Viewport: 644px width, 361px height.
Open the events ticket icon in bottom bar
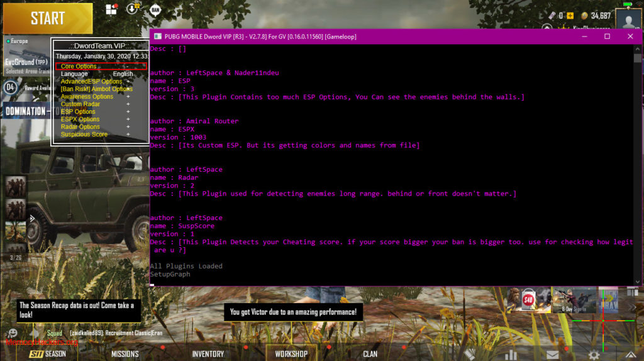pyautogui.click(x=470, y=355)
